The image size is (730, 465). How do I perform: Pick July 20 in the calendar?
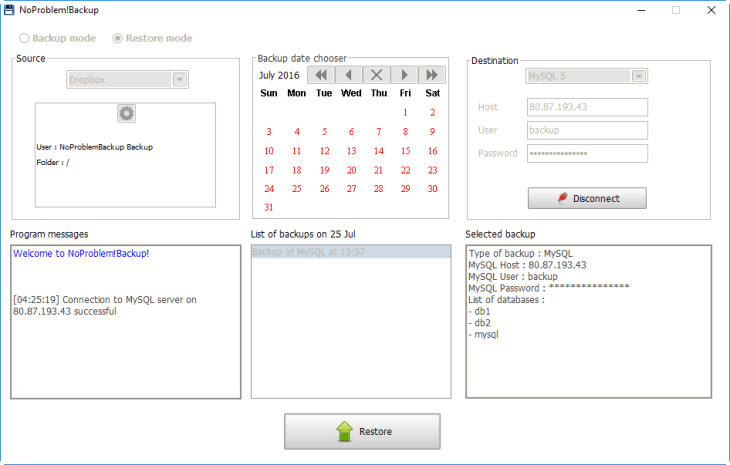click(x=351, y=170)
